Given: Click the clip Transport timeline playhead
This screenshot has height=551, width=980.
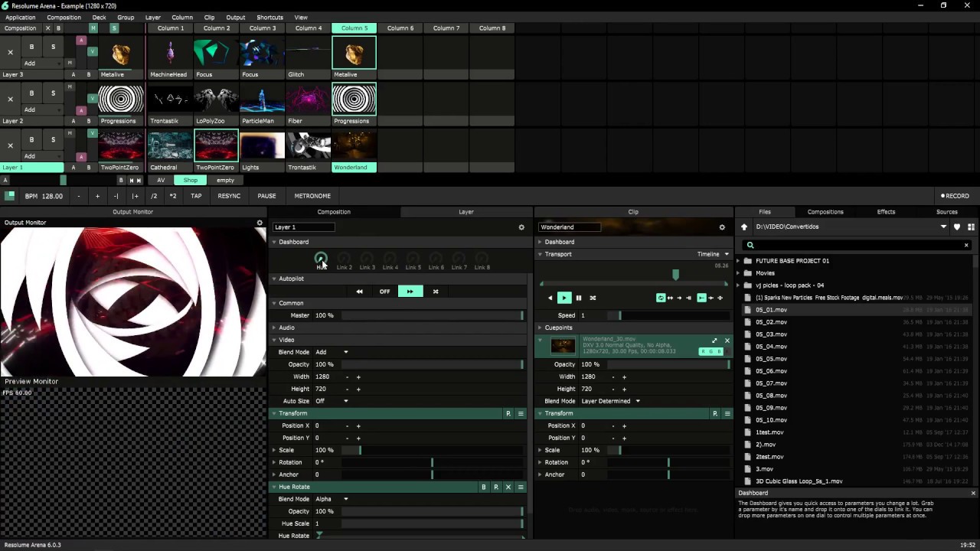Looking at the screenshot, I should pyautogui.click(x=675, y=275).
